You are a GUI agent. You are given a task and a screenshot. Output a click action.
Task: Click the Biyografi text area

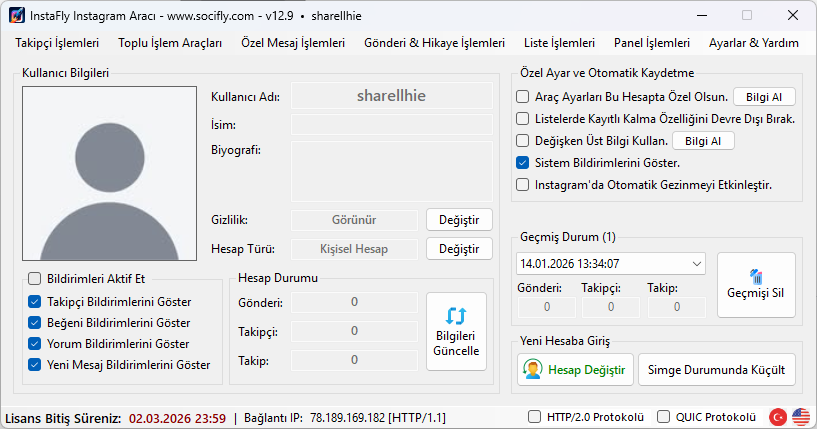[x=391, y=171]
